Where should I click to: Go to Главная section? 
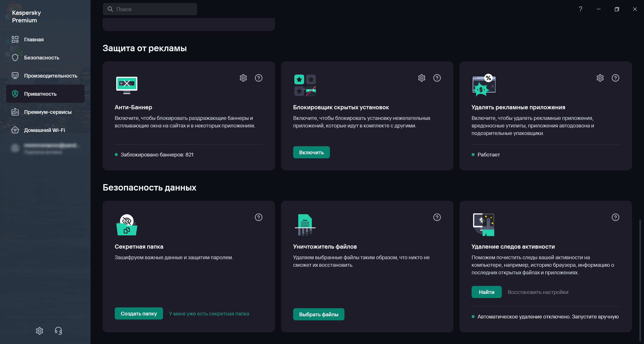34,40
